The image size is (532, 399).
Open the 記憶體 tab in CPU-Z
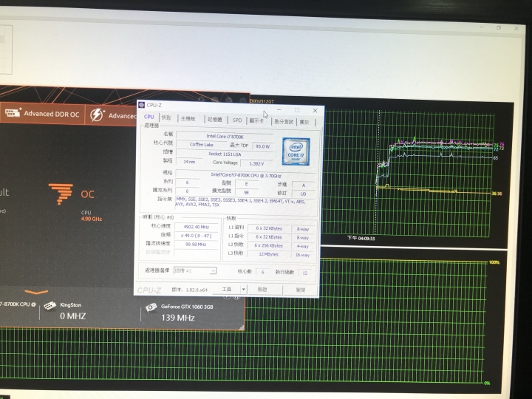click(x=215, y=120)
